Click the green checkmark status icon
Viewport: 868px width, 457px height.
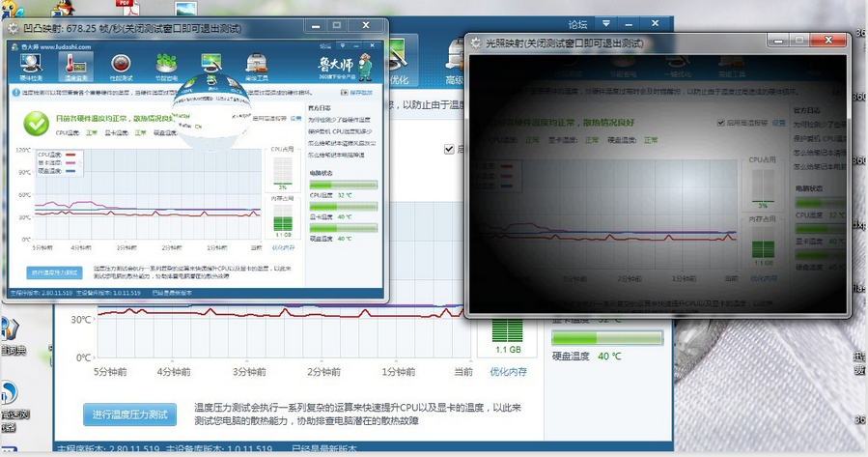click(x=37, y=122)
